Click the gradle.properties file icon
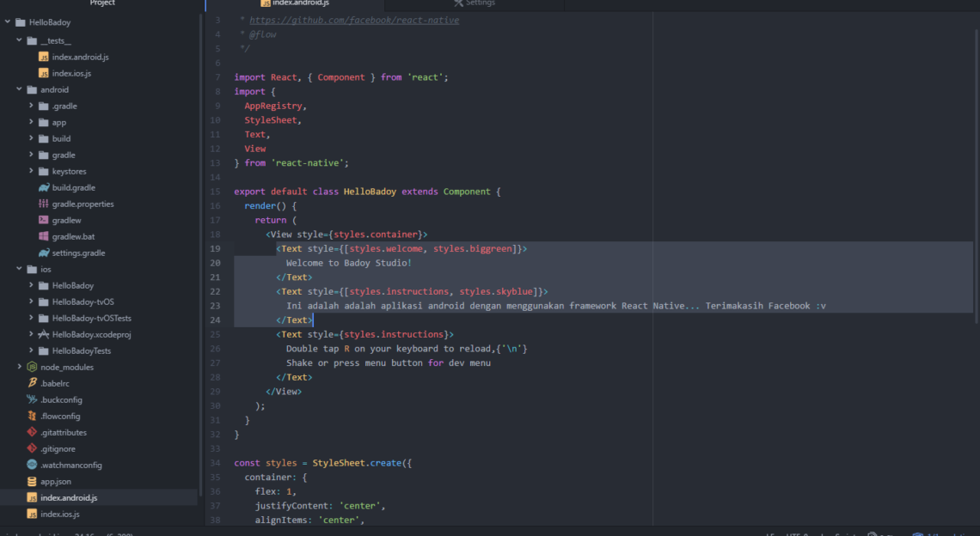 tap(44, 204)
